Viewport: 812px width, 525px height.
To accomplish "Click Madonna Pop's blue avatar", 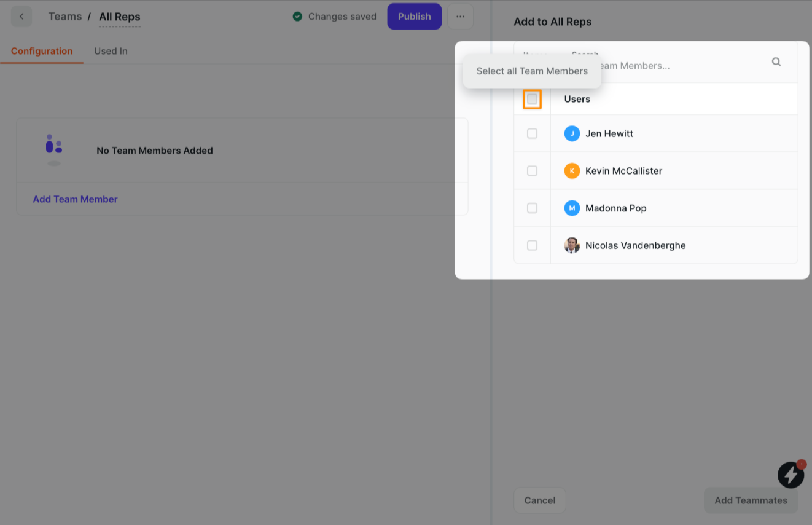I will tap(572, 208).
